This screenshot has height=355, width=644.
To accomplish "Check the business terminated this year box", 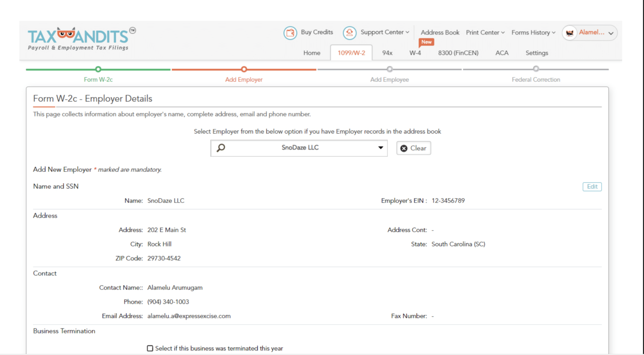I will click(x=150, y=348).
